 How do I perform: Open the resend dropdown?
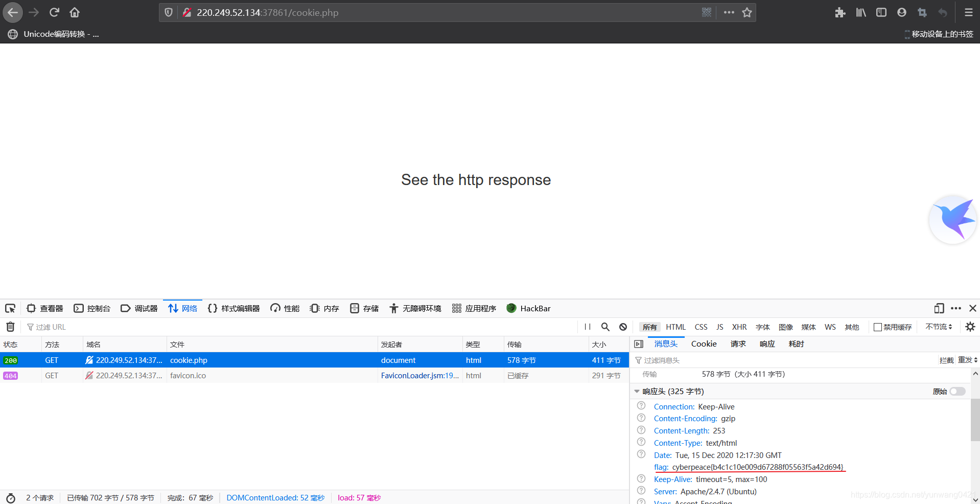[x=968, y=360]
